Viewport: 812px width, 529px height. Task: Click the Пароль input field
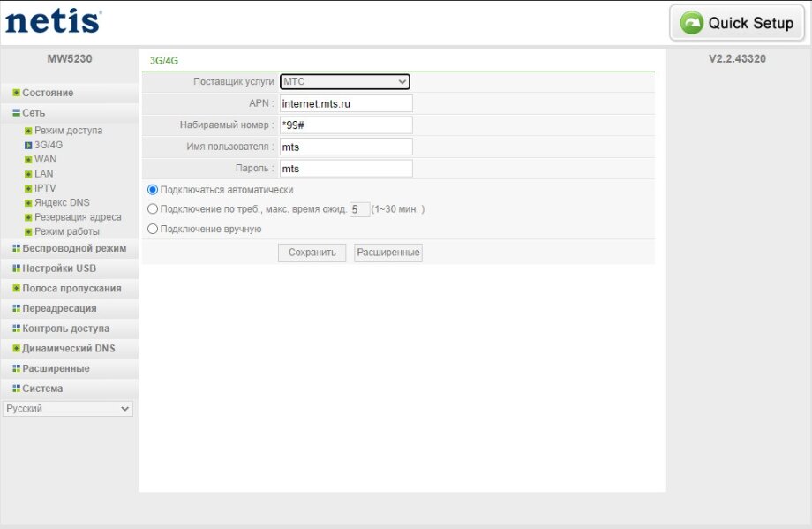tap(346, 169)
